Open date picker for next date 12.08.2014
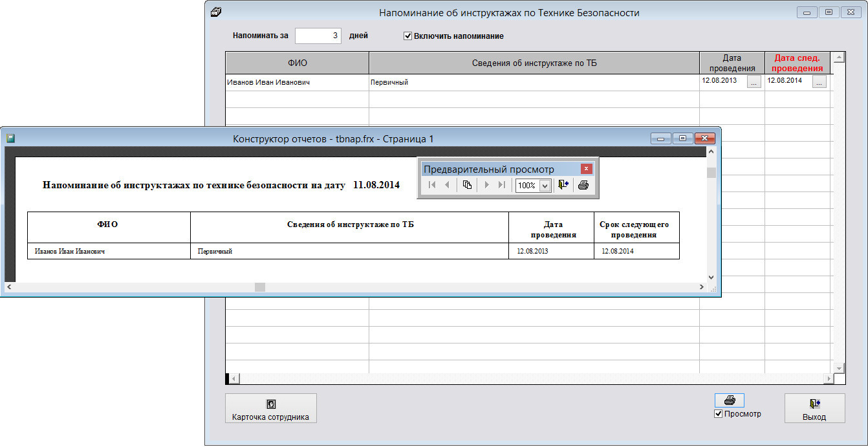868x447 pixels. point(819,82)
